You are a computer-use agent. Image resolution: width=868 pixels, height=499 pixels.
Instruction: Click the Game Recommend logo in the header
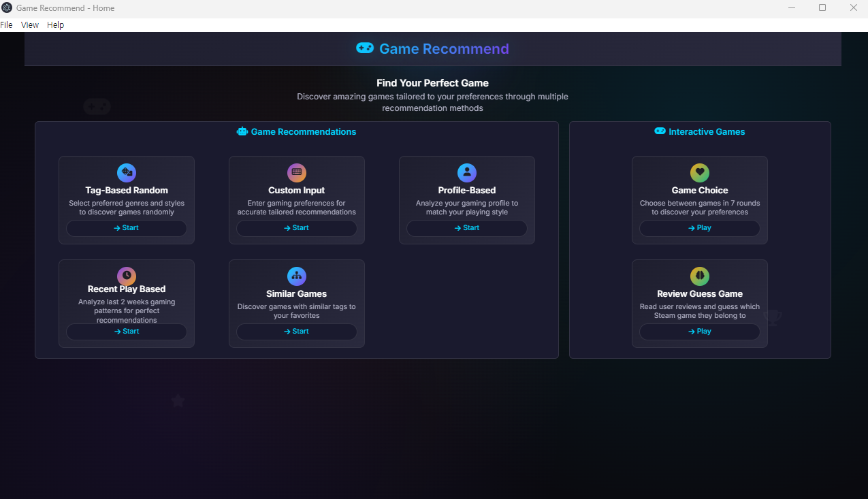pyautogui.click(x=432, y=48)
